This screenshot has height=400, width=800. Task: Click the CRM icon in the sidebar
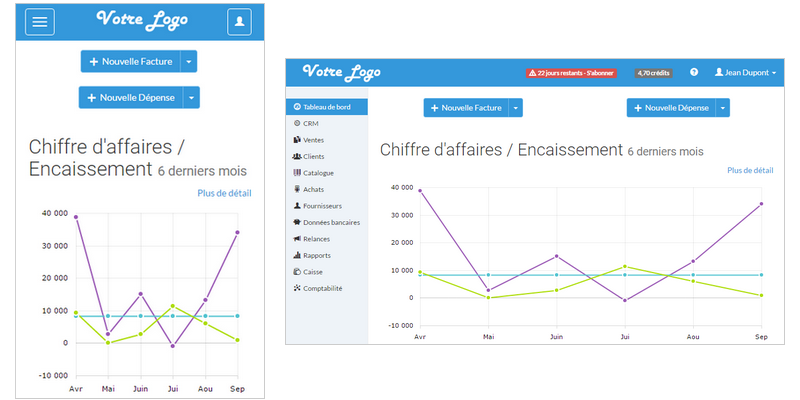coord(297,123)
